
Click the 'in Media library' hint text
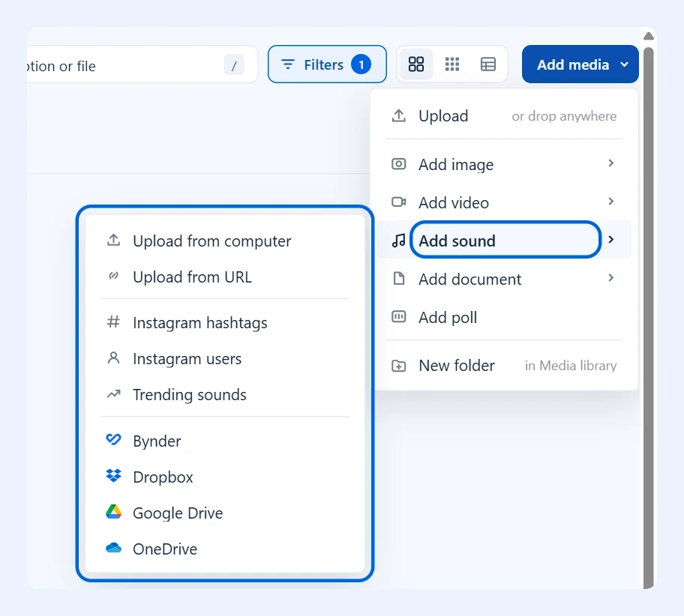point(571,366)
